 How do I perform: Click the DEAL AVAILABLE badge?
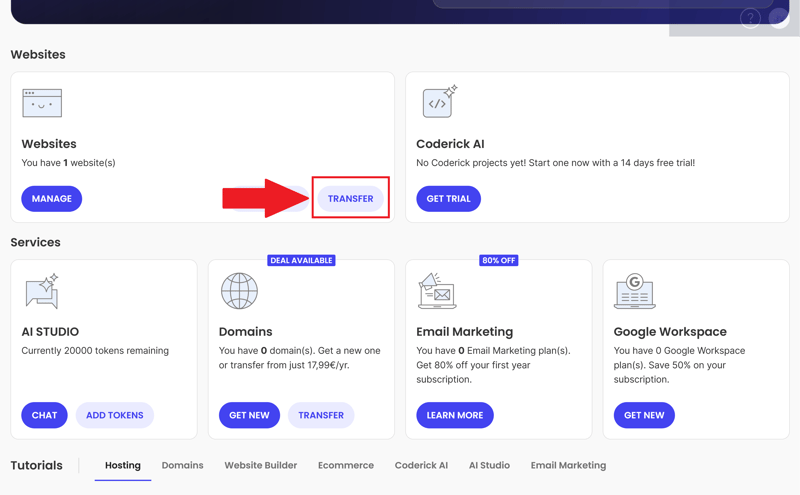[x=302, y=260]
